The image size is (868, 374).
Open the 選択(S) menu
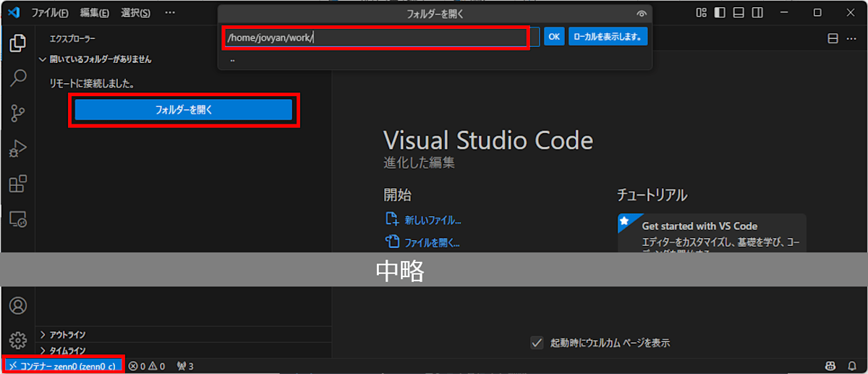click(135, 13)
